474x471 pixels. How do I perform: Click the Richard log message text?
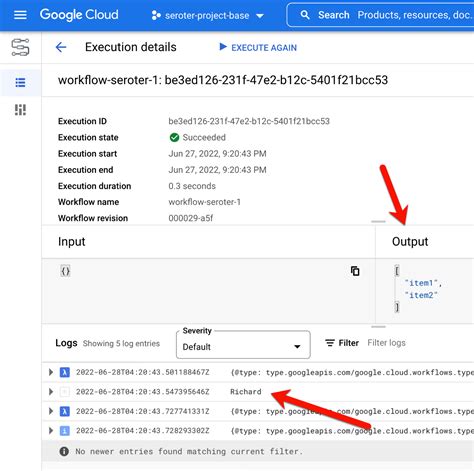tap(246, 392)
